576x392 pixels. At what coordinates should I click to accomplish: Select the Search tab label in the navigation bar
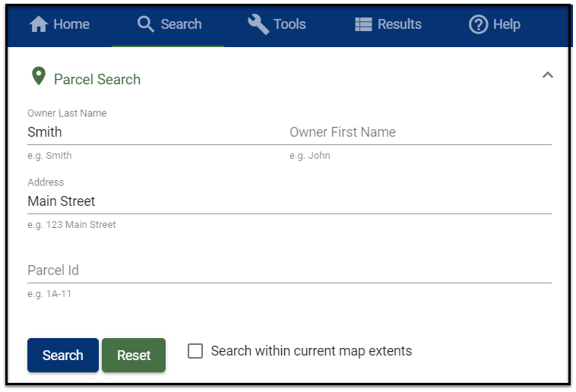[x=181, y=24]
